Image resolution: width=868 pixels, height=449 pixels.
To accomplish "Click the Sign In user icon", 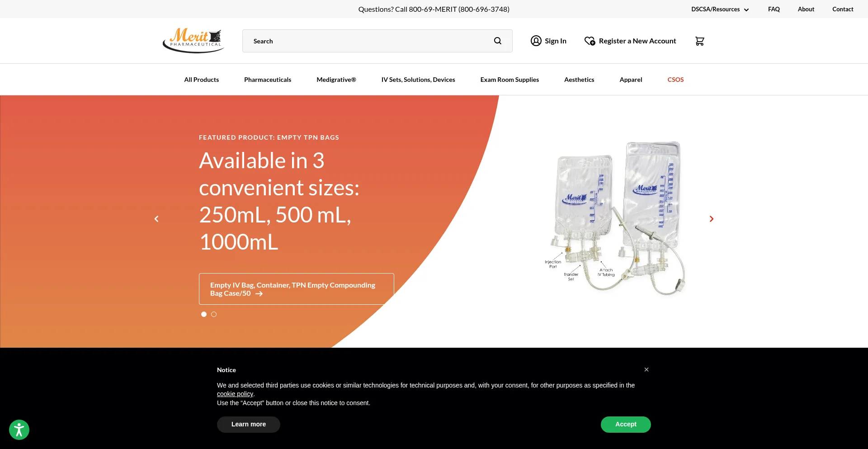I will tap(536, 41).
